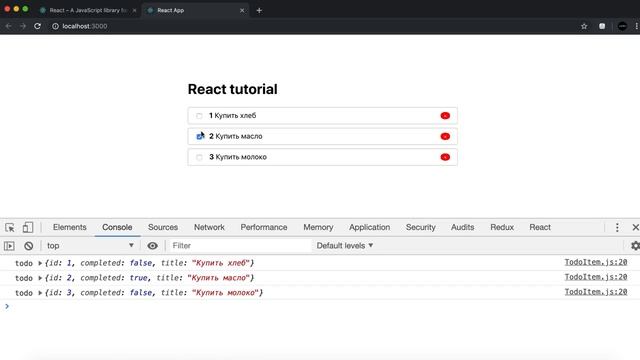Bookmark this page with the star
This screenshot has height=360, width=640.
click(584, 26)
